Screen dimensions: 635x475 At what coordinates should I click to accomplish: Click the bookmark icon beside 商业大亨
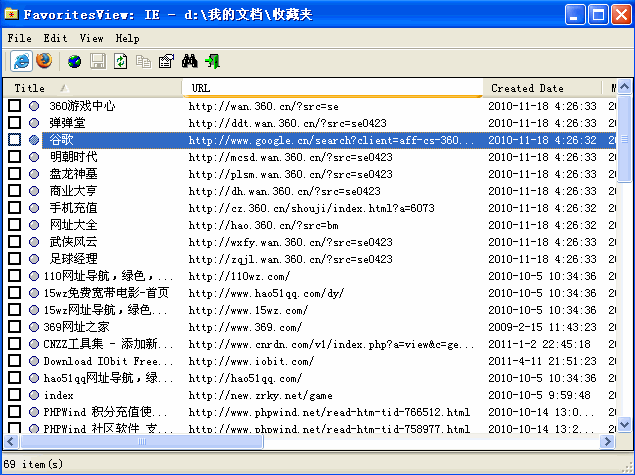34,191
